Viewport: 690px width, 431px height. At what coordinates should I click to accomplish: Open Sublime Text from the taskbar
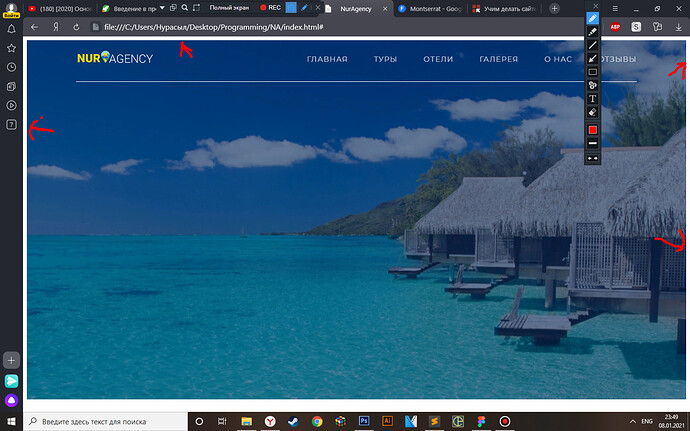click(434, 421)
